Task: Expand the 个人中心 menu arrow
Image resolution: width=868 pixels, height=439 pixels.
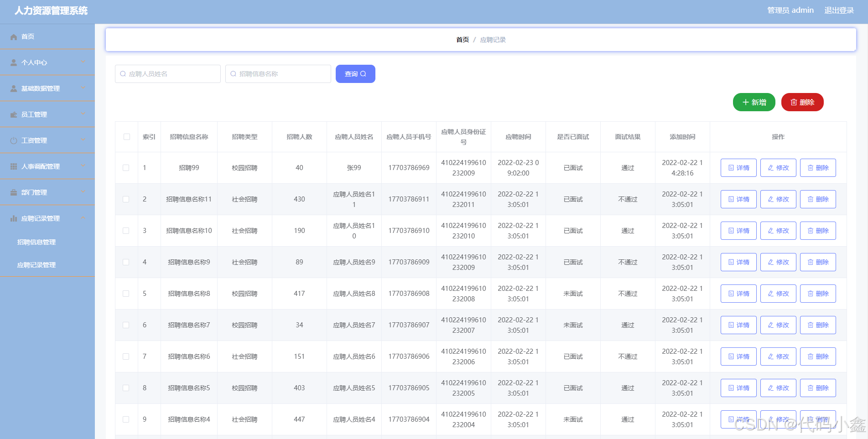Action: [83, 62]
